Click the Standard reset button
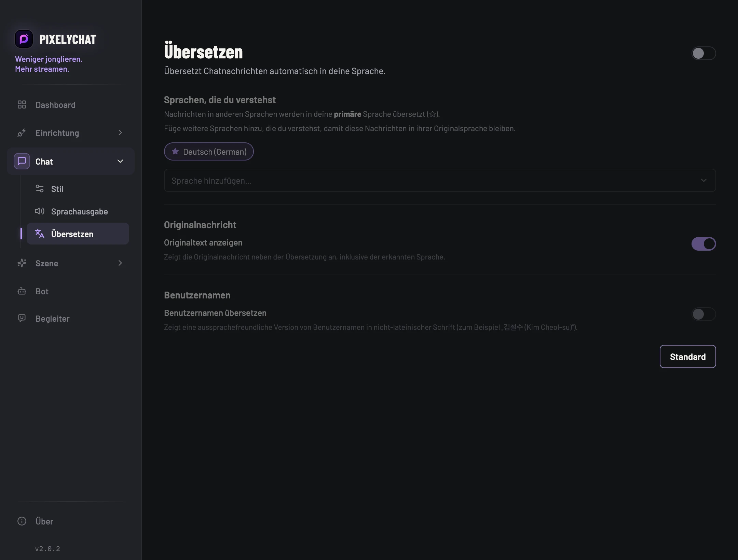Image resolution: width=738 pixels, height=560 pixels. pos(688,356)
